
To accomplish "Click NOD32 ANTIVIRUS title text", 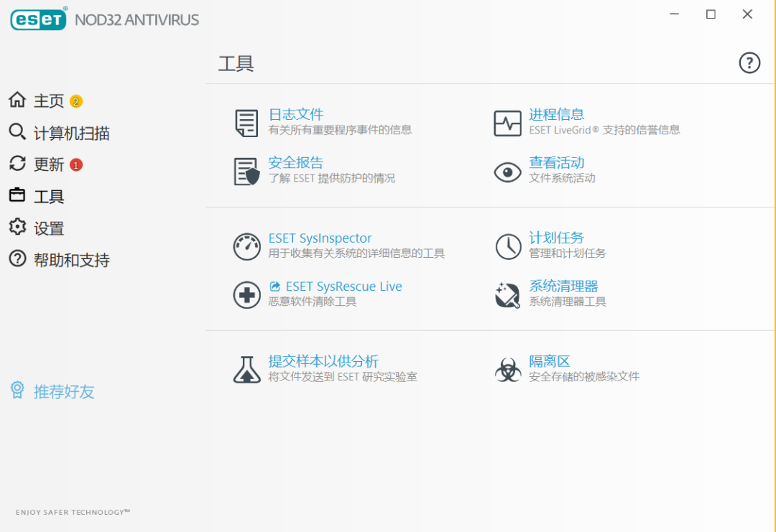I will pos(137,20).
